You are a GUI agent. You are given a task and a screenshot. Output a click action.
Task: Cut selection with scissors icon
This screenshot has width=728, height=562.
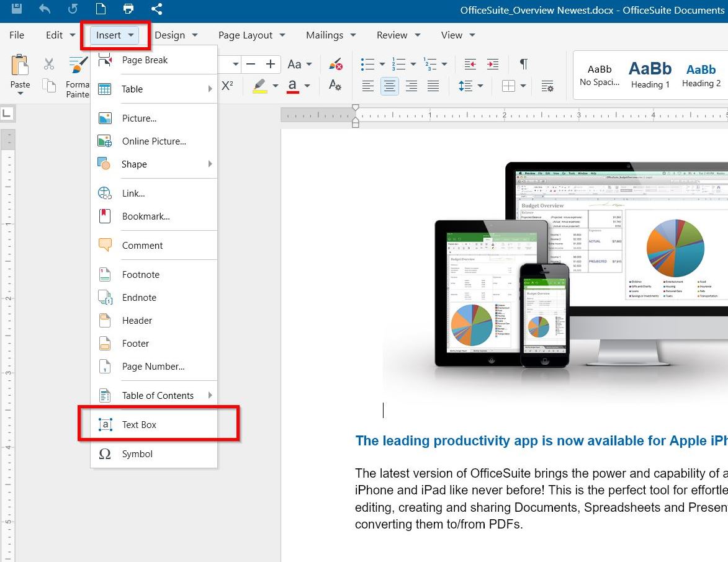pos(49,63)
